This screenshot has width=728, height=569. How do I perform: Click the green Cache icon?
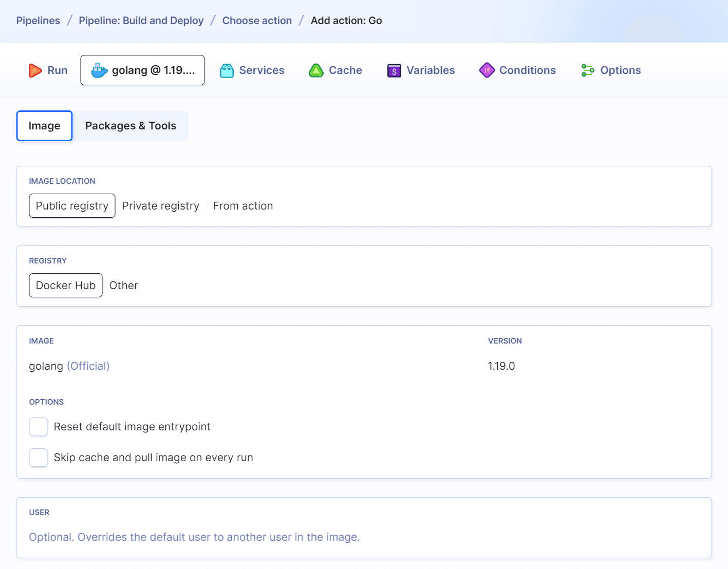(x=316, y=70)
